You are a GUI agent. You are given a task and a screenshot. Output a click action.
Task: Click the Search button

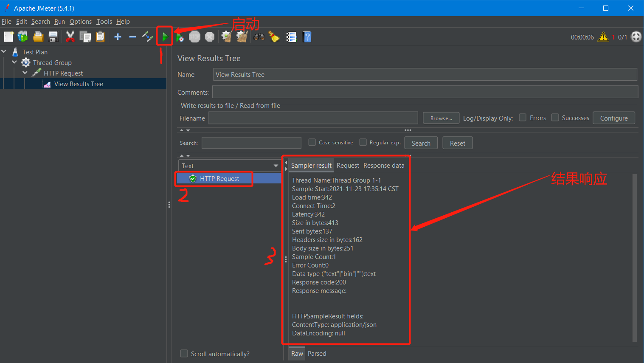tap(421, 143)
